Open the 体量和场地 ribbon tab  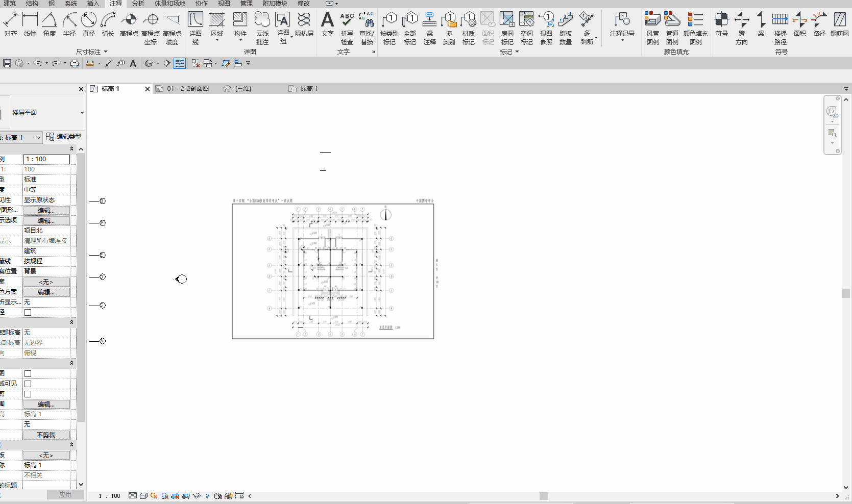point(170,4)
